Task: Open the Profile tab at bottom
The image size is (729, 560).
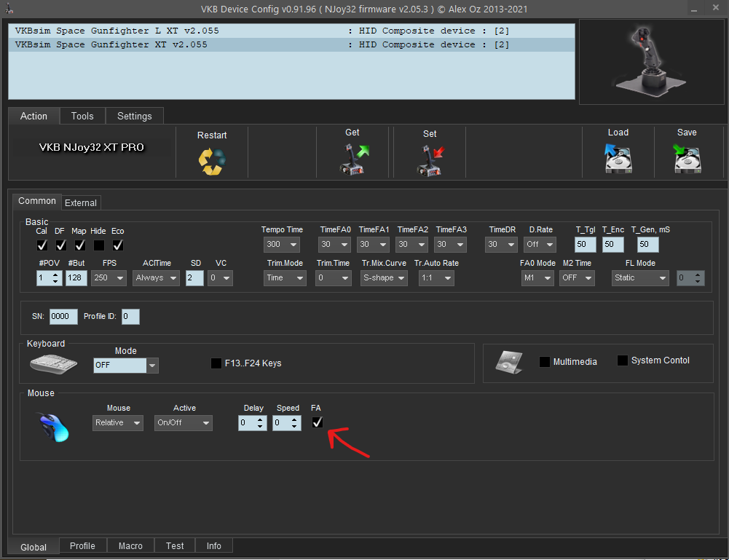Action: tap(82, 545)
